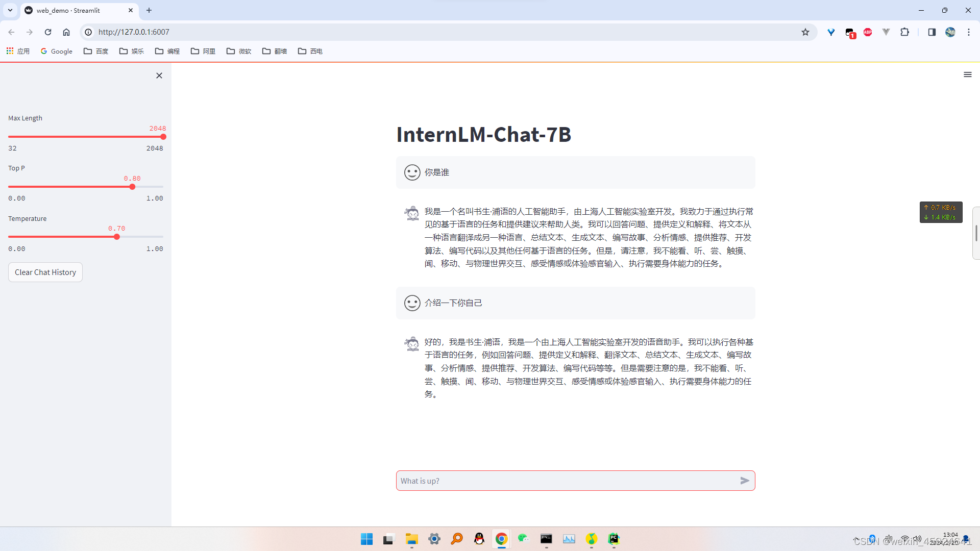Click the Temperature slider handle

(117, 237)
